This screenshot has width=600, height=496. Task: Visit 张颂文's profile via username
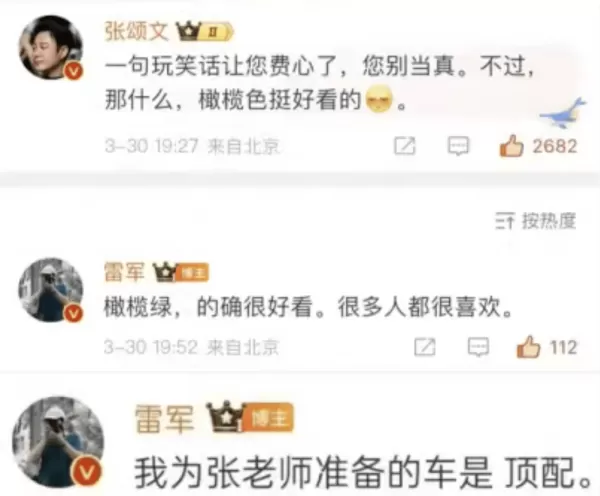pos(137,32)
